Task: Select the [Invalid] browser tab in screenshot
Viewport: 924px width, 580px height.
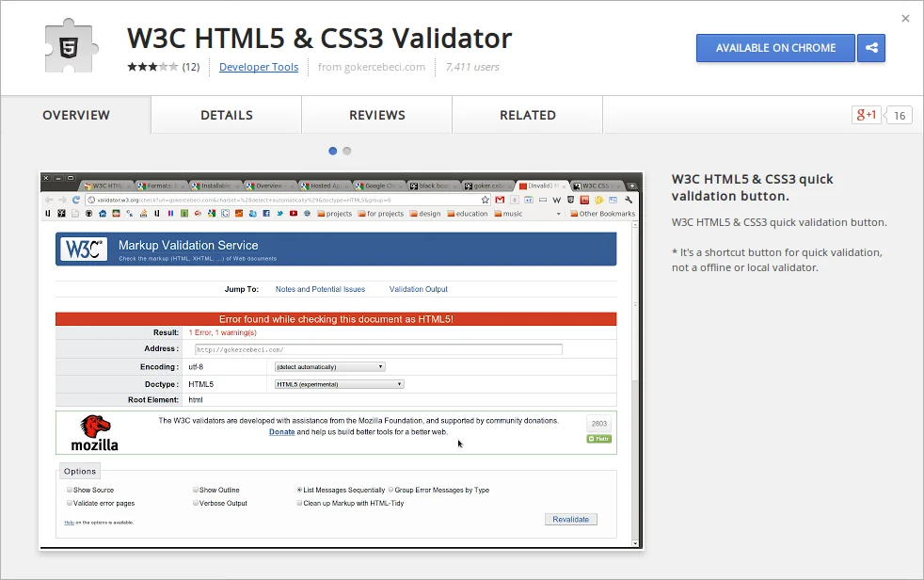Action: [542, 185]
